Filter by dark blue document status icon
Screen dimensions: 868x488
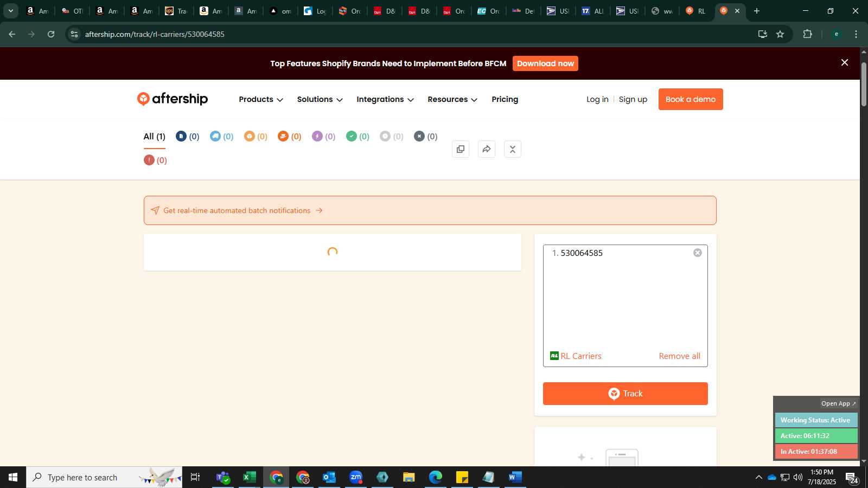coord(187,136)
